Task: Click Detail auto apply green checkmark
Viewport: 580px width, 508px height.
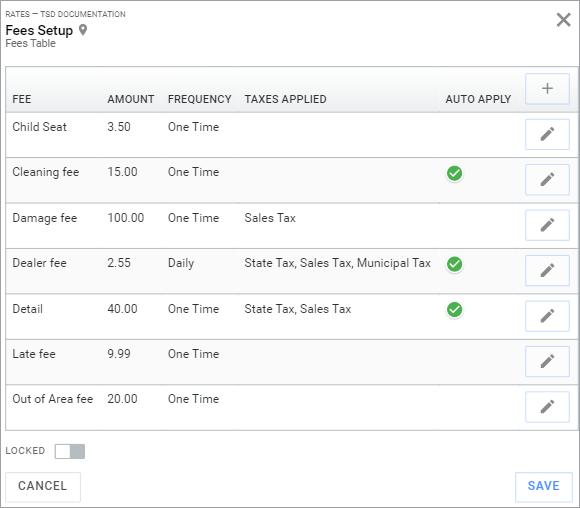Action: (454, 310)
